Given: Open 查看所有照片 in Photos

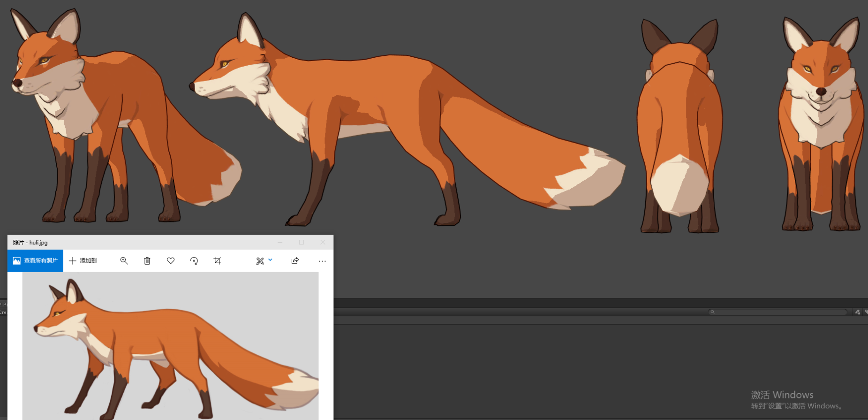Looking at the screenshot, I should [35, 260].
